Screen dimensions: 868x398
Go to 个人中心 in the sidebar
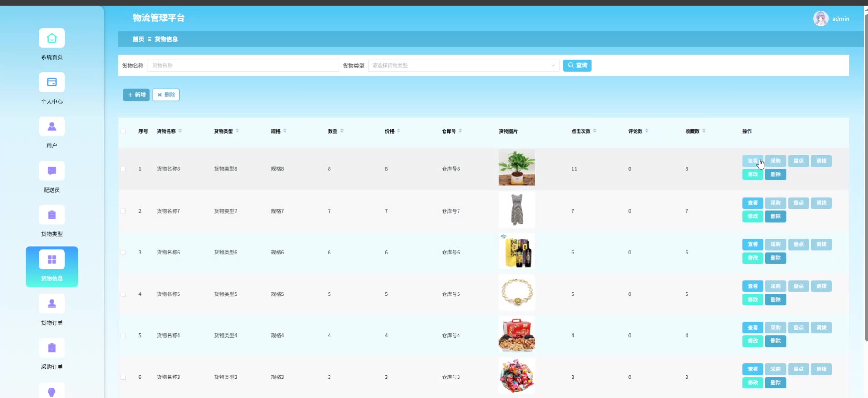point(52,89)
